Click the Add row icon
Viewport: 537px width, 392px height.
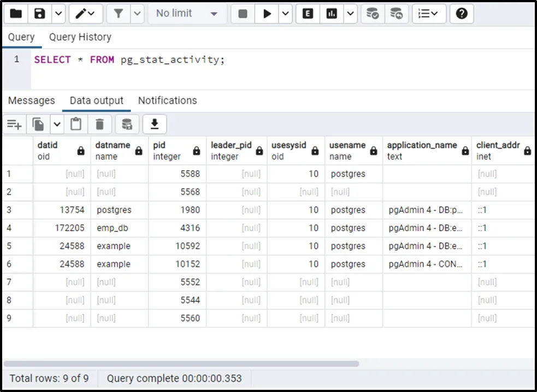(x=14, y=124)
